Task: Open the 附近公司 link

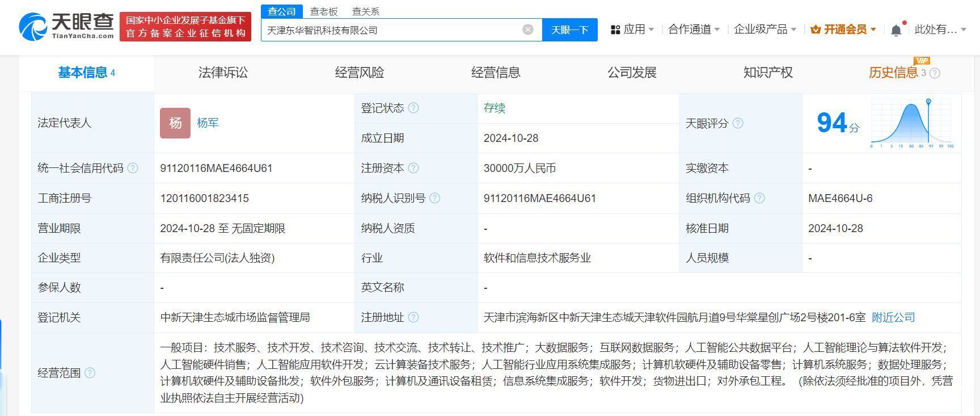Action: tap(893, 317)
